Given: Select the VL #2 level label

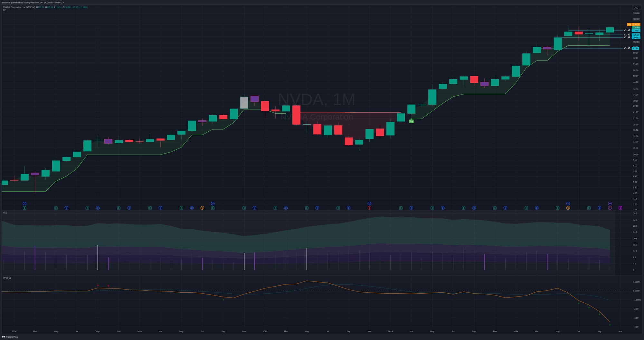Looking at the screenshot, I should pyautogui.click(x=627, y=34).
